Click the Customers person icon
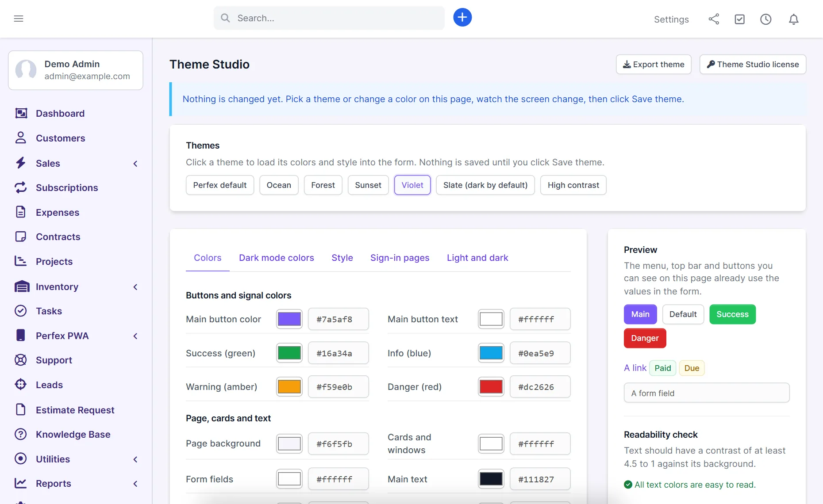This screenshot has width=823, height=504. click(21, 138)
